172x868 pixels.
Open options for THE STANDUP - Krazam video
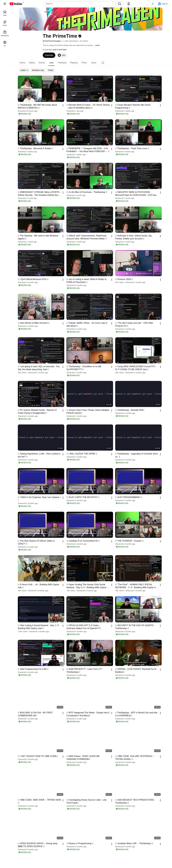point(160,542)
